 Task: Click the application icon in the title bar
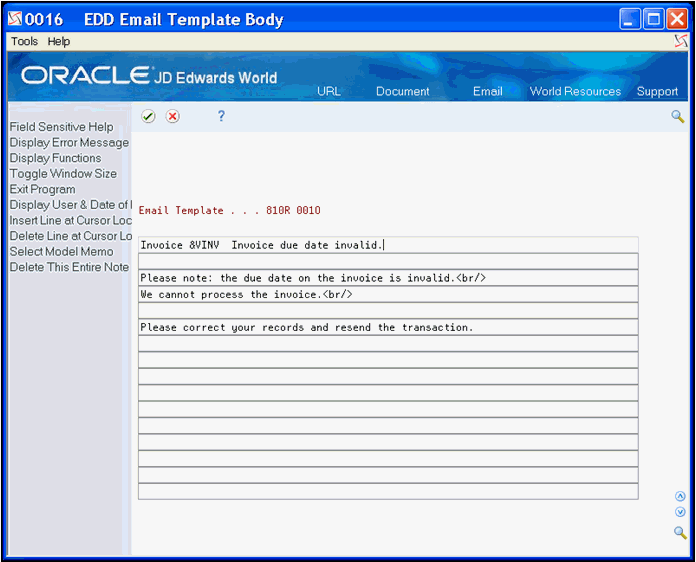[x=15, y=19]
